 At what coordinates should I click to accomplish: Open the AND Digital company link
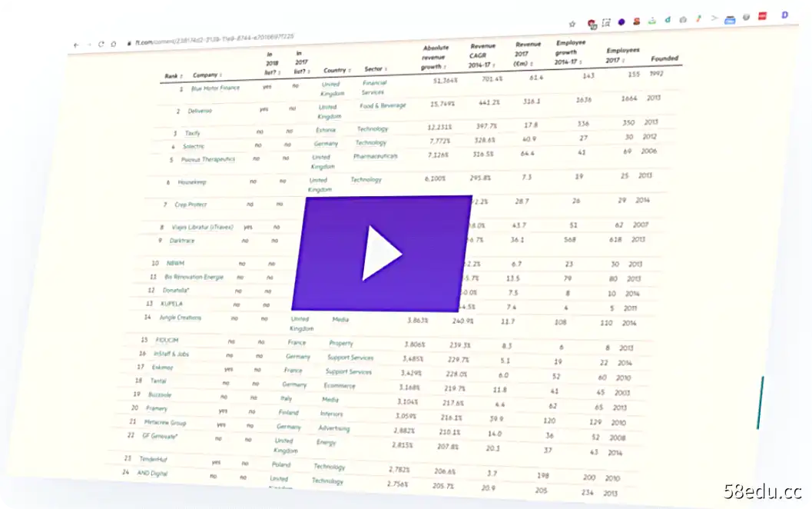coord(152,473)
